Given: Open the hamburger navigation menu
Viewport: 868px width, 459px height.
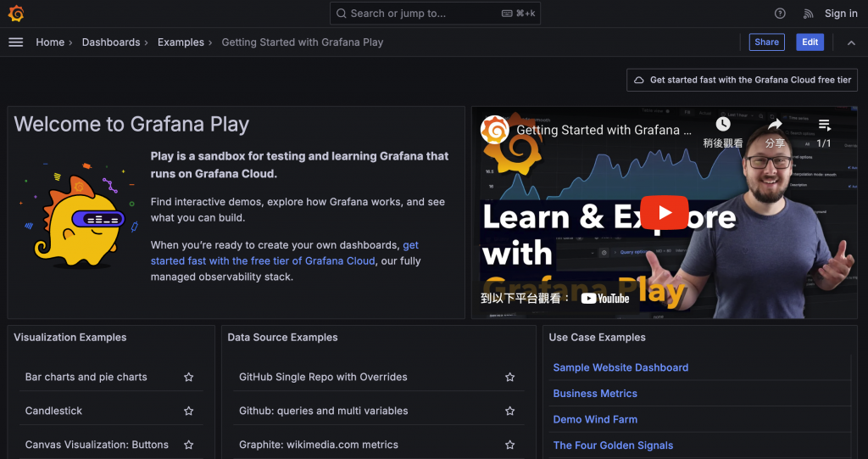Looking at the screenshot, I should (16, 42).
